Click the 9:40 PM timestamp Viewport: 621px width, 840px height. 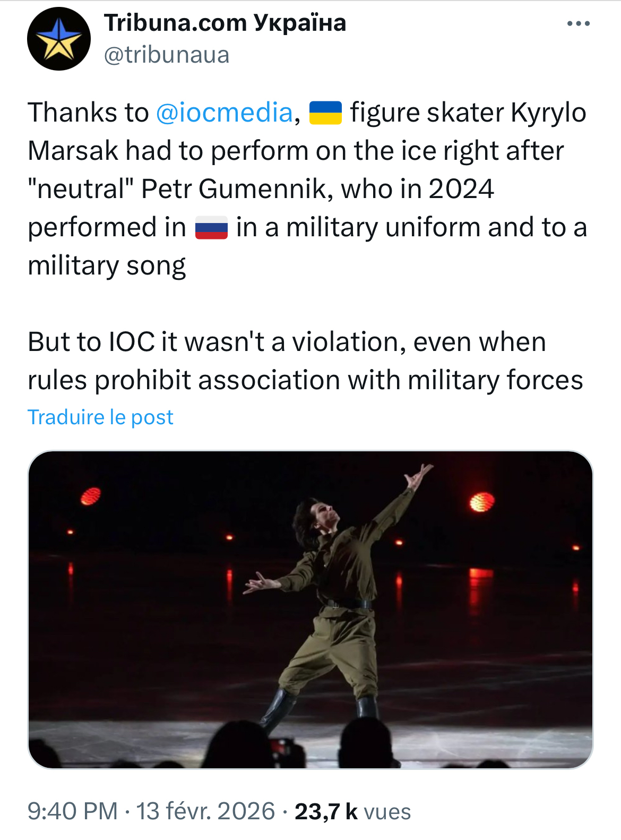(73, 811)
